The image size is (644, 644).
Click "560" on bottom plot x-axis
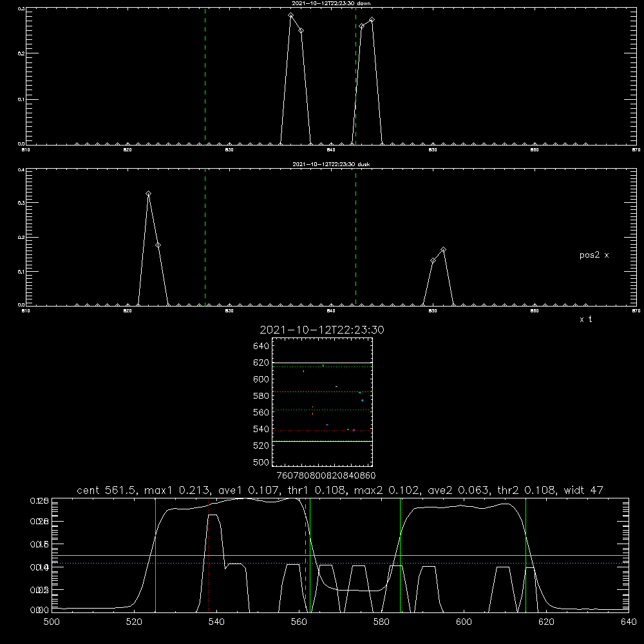tap(299, 622)
